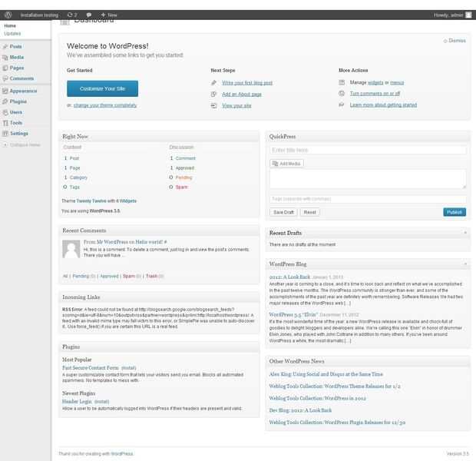Click the Settings menu icon

(x=5, y=134)
